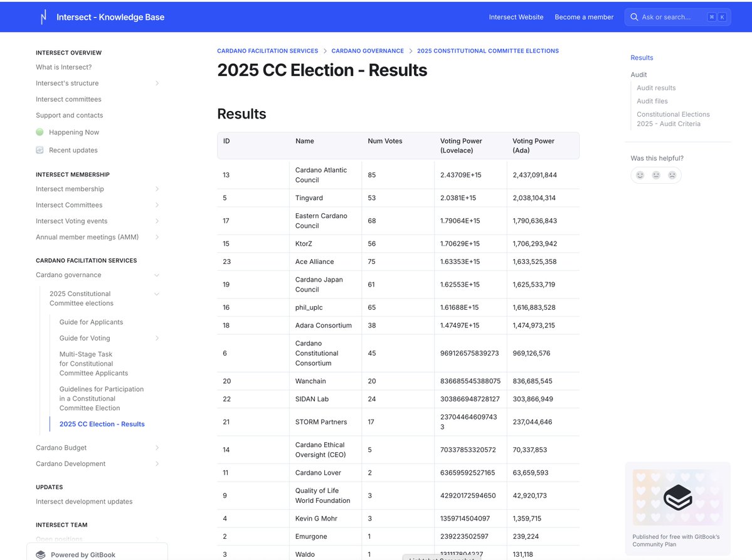Jump to Audit results in page outline

(x=656, y=88)
